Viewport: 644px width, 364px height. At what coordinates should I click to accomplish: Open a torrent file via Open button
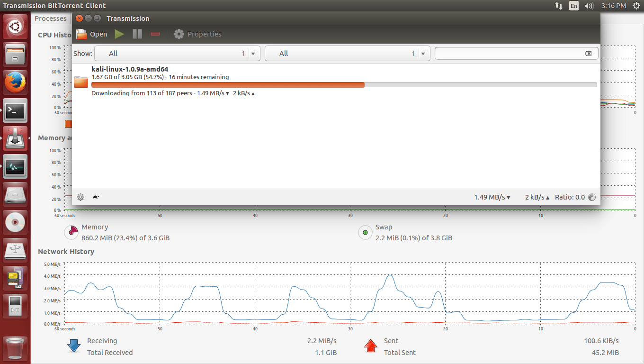pyautogui.click(x=92, y=34)
